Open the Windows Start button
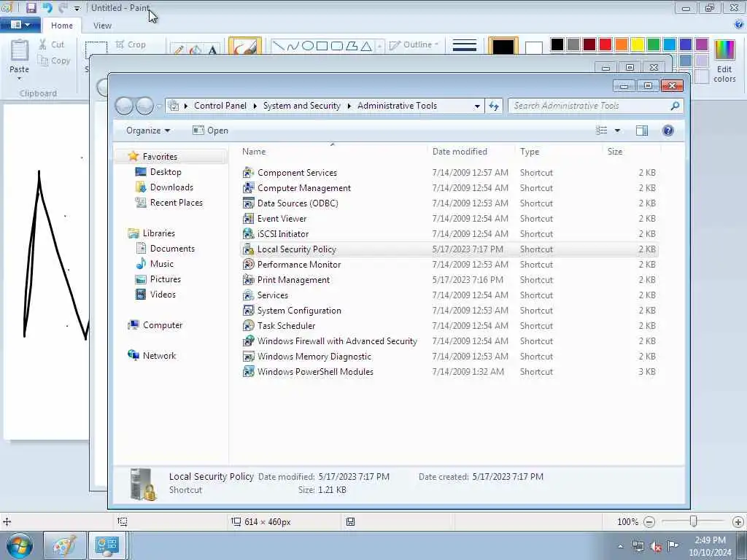This screenshot has height=560, width=747. click(20, 545)
